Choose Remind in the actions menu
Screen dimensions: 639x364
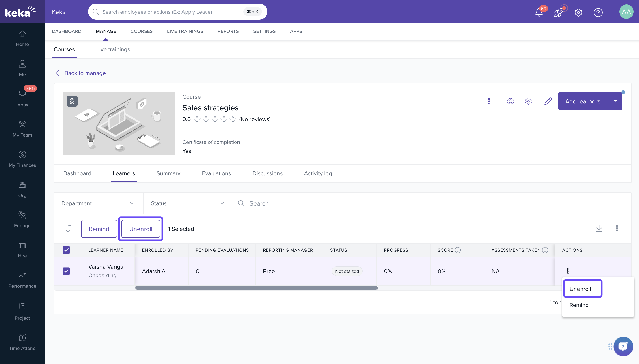point(579,305)
